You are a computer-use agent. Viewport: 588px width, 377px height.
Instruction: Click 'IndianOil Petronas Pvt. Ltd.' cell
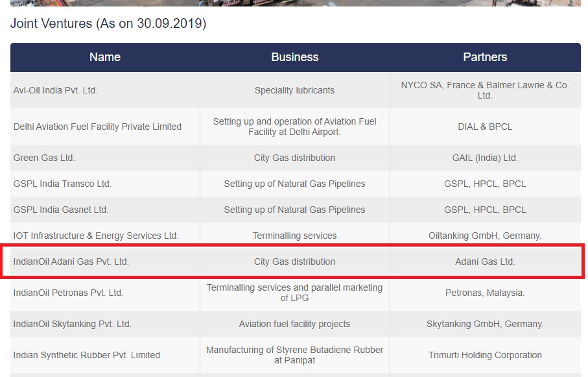coord(105,293)
